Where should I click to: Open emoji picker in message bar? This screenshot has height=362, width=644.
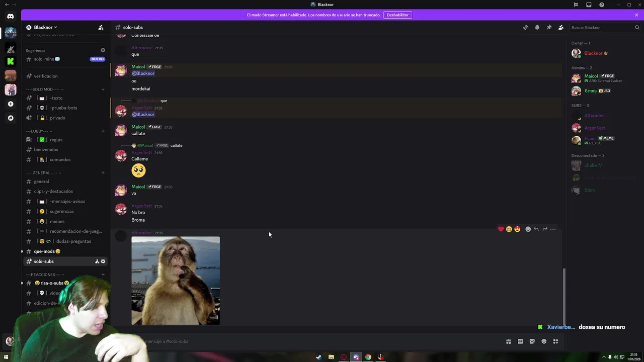coord(544,341)
